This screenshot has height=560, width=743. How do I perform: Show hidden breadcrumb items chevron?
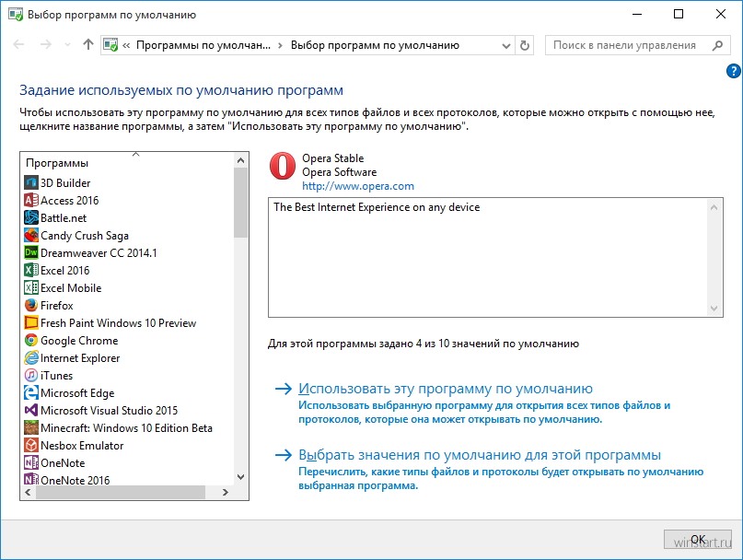click(126, 45)
